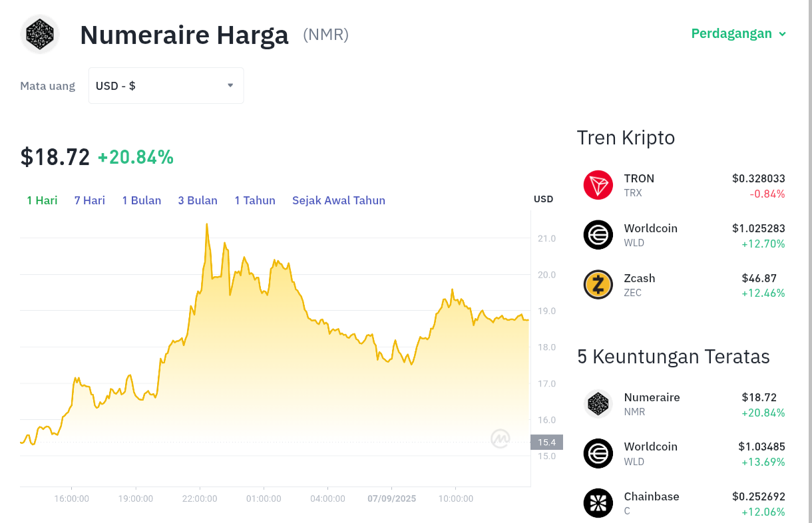
Task: Open the Zcash name link
Action: [x=640, y=278]
